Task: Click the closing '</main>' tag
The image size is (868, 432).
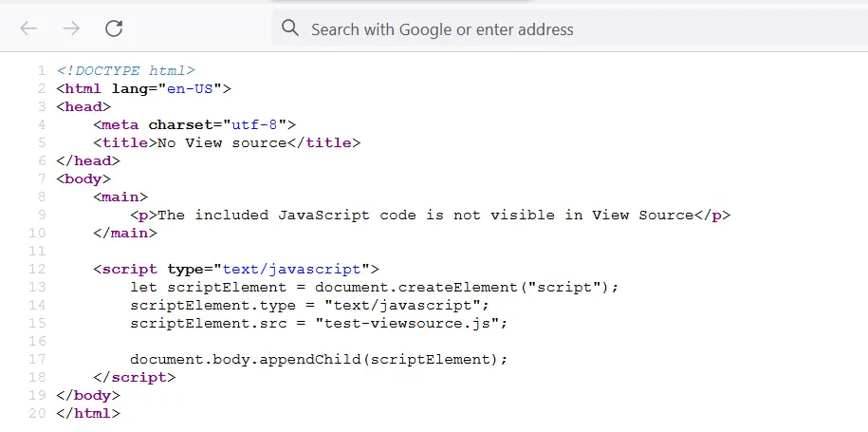Action: coord(125,234)
